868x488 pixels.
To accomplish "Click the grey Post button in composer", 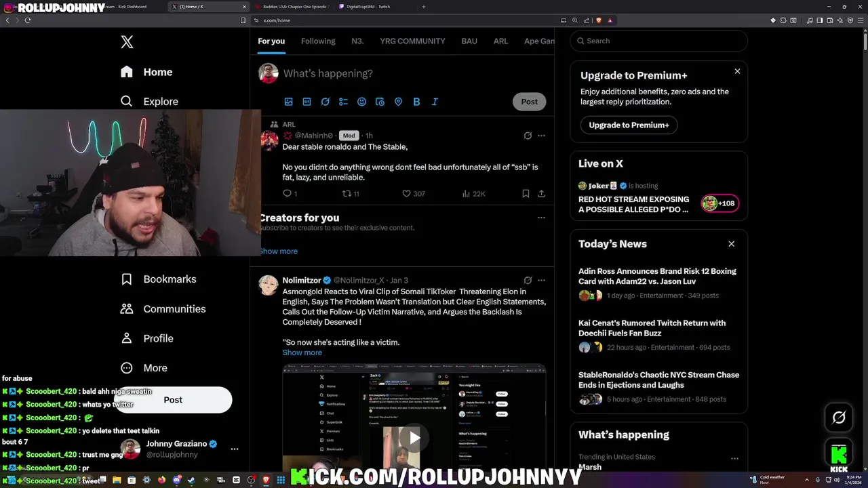I will (529, 102).
